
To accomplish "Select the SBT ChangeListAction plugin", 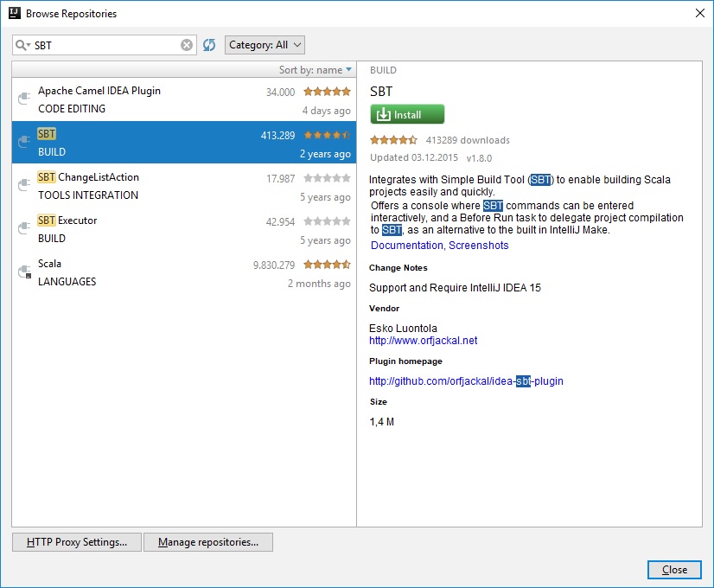I will (184, 186).
